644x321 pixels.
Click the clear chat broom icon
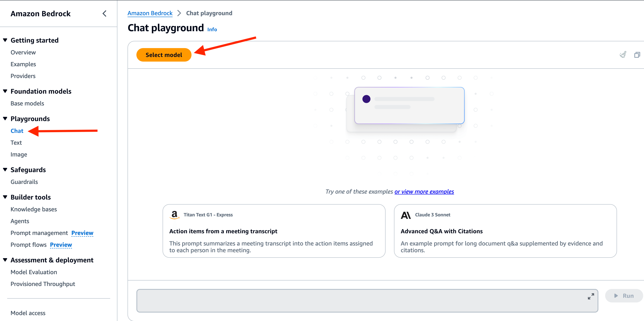(623, 55)
